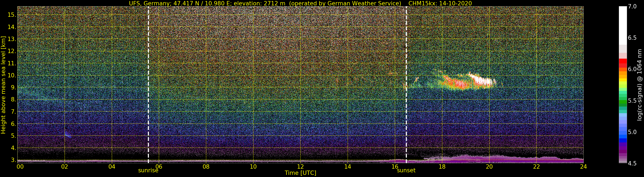Select the "sunset" label below the plot
The image size is (644, 177).
(406, 171)
